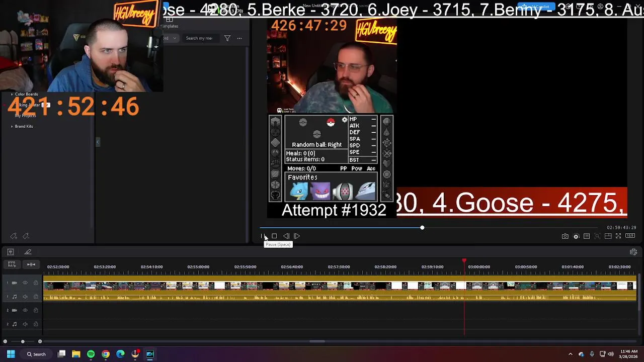This screenshot has height=362, width=644.
Task: Select My Projects in the sidebar
Action: pyautogui.click(x=25, y=116)
